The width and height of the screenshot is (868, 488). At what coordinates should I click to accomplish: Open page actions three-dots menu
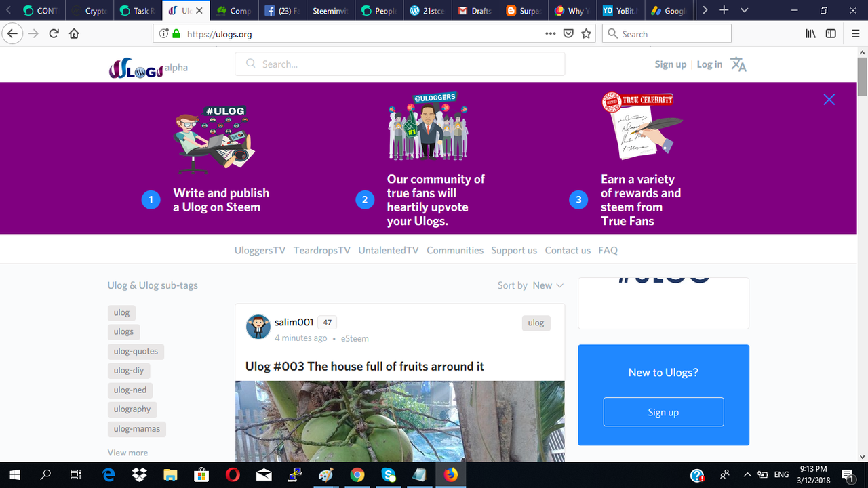(551, 33)
